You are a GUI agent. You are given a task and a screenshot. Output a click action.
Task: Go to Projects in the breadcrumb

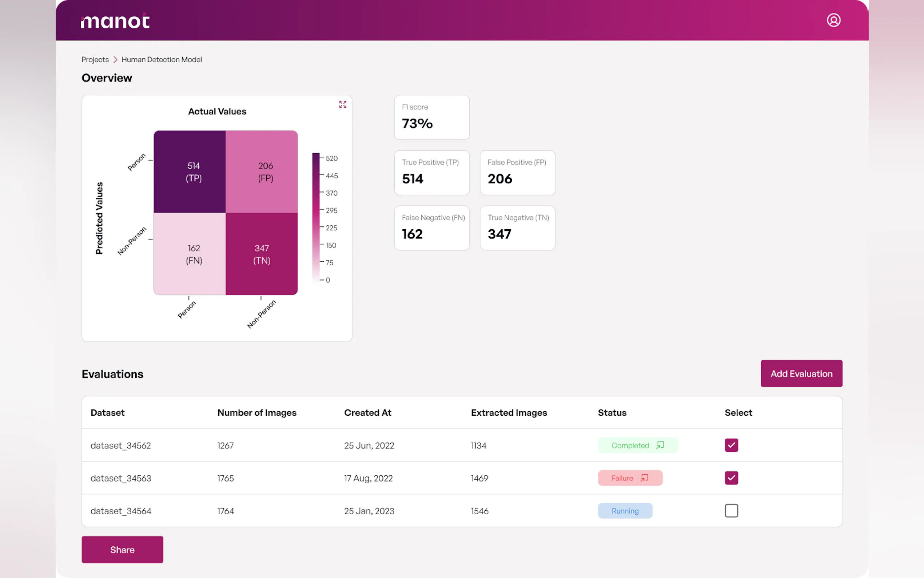pos(95,60)
